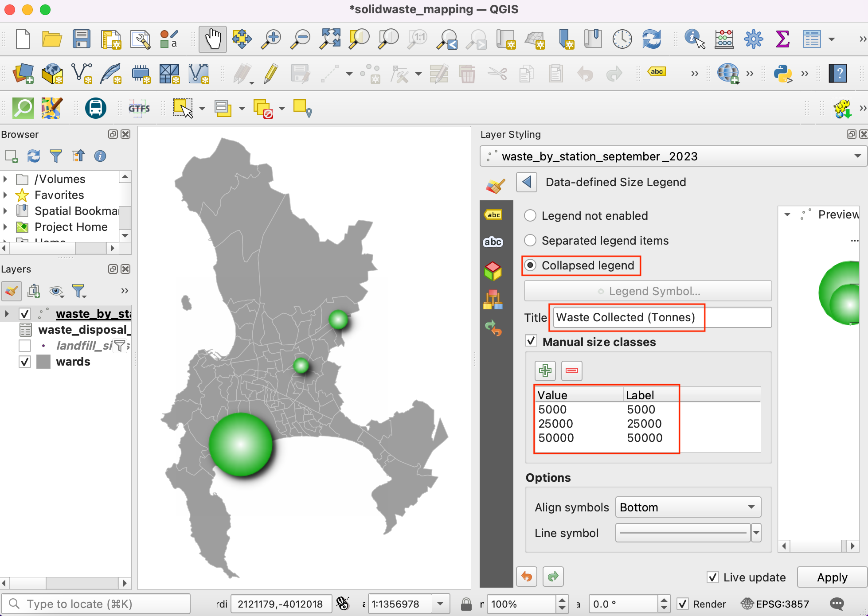Viewport: 868px width, 616px height.
Task: Select the Separated legend items radio
Action: click(x=530, y=241)
